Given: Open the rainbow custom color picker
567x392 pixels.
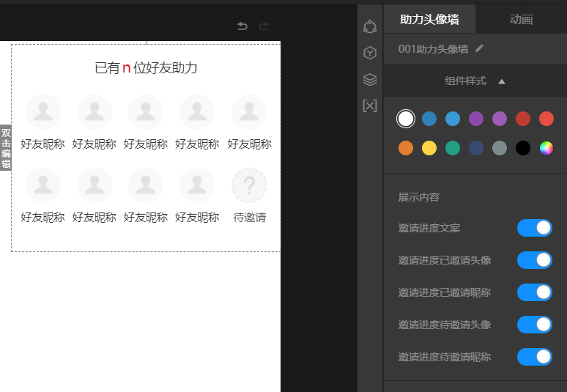Looking at the screenshot, I should pyautogui.click(x=546, y=148).
